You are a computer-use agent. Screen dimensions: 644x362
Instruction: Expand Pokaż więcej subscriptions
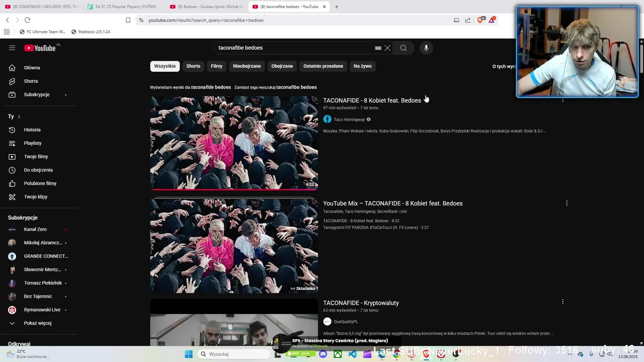coord(38,323)
